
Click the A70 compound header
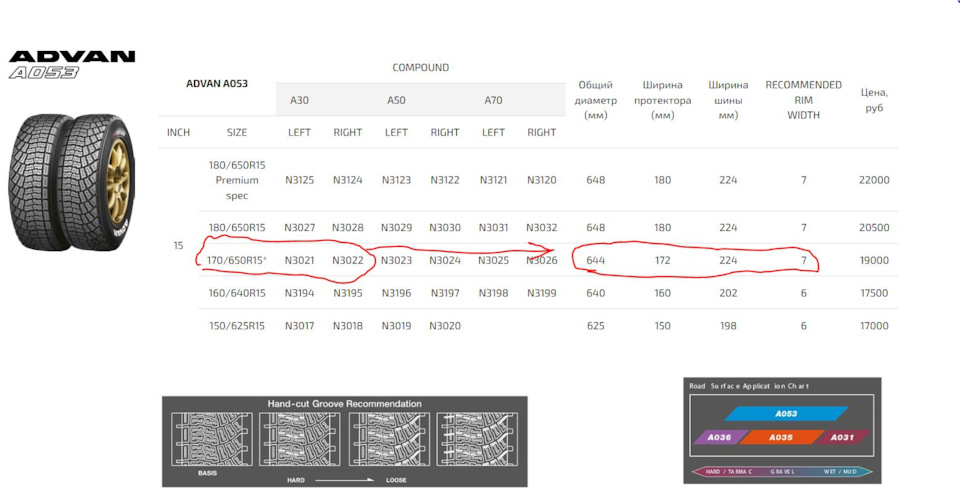click(x=493, y=100)
